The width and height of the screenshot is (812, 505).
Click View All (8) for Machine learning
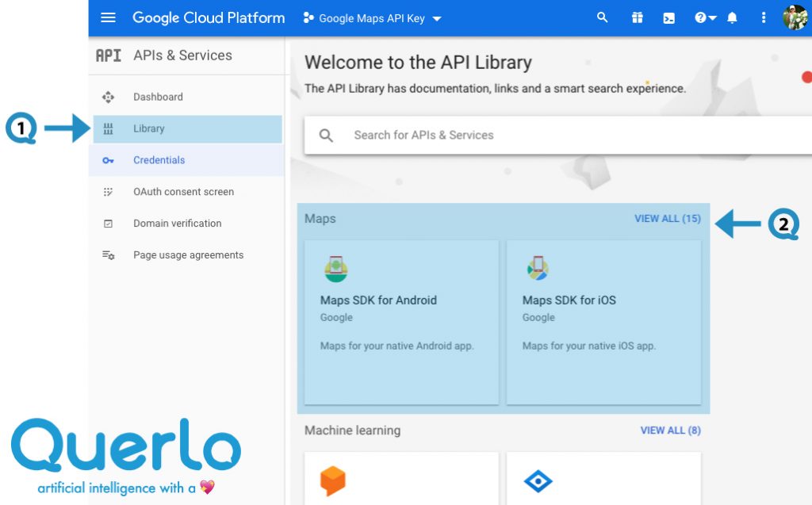pyautogui.click(x=670, y=430)
